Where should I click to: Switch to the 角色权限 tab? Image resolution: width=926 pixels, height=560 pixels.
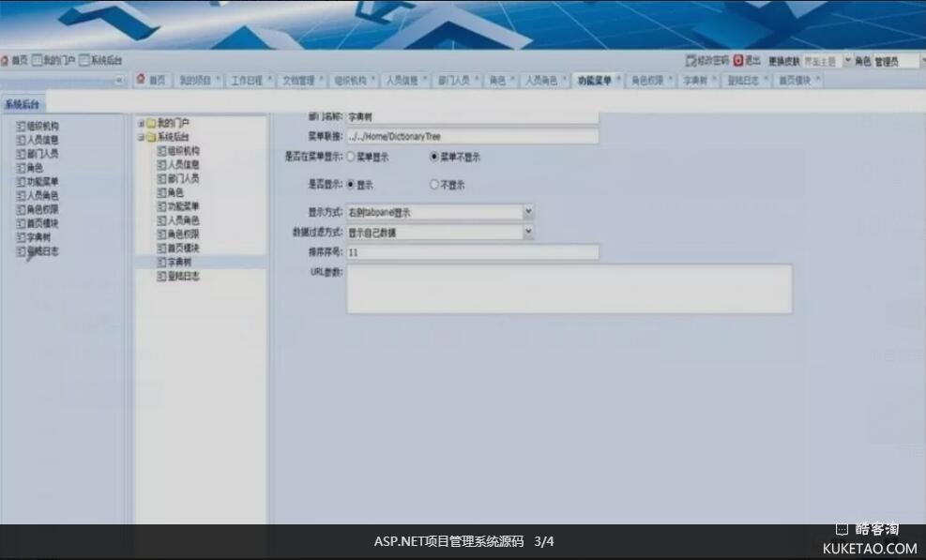[x=650, y=81]
